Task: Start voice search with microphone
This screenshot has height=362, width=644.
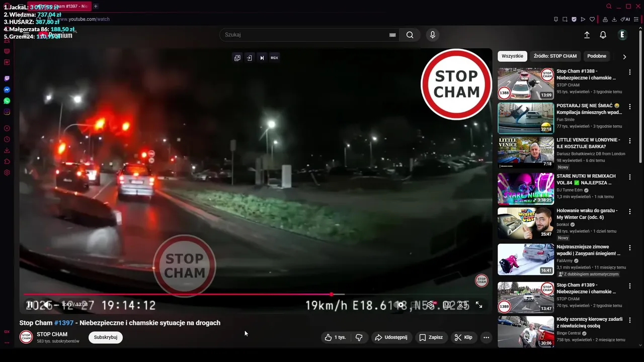Action: 432,35
